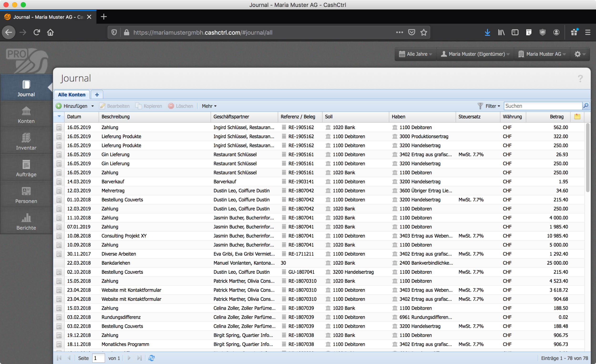Click the yellow attachment column header icon
This screenshot has width=596, height=364.
pyautogui.click(x=577, y=116)
